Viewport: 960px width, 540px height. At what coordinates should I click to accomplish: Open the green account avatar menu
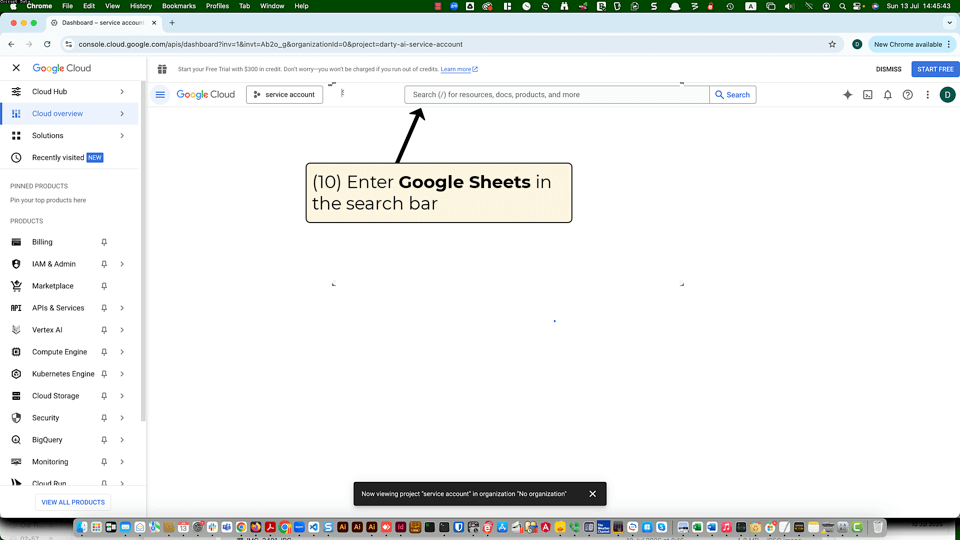[947, 95]
